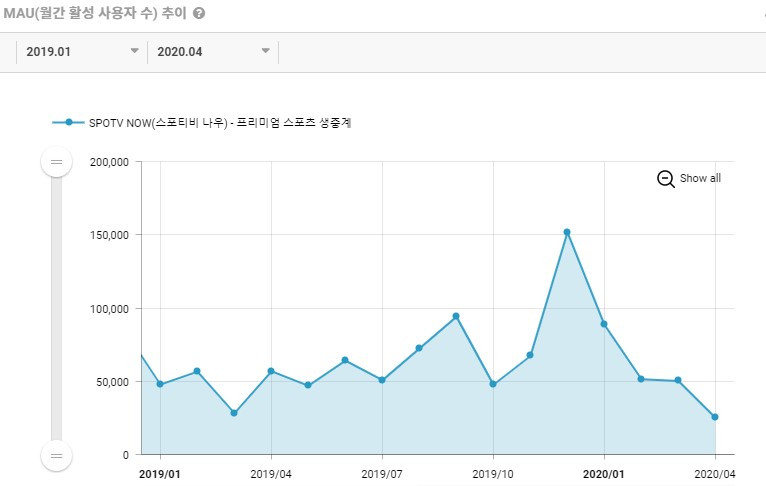Open the 2019.01 start date dropdown
Screen dimensions: 766x486
[x=82, y=52]
